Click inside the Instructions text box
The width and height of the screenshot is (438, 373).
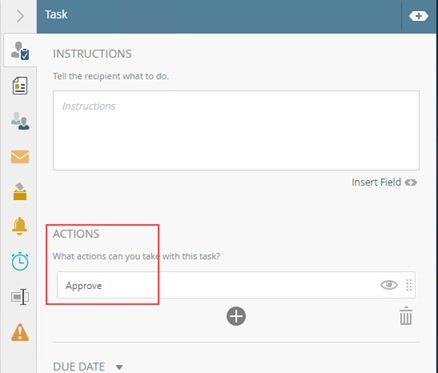pyautogui.click(x=236, y=130)
